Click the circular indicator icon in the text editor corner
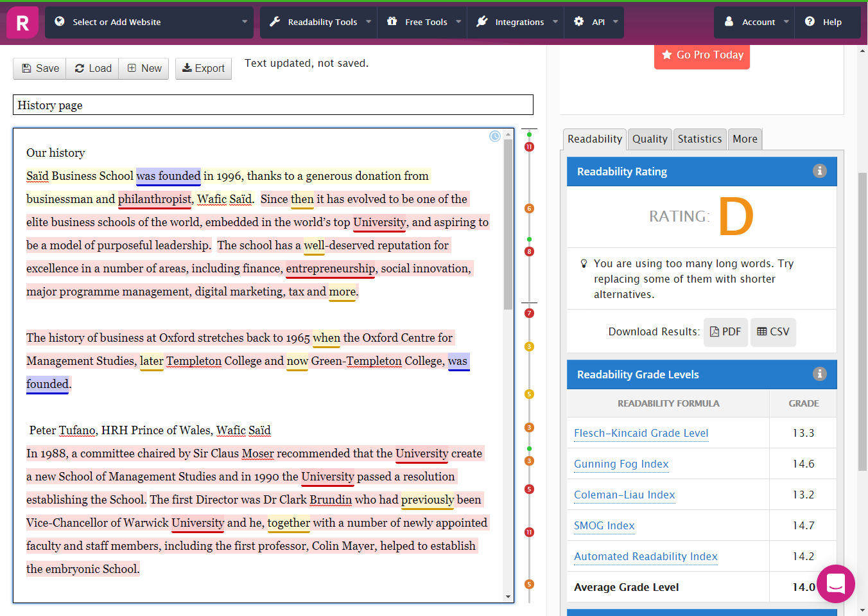This screenshot has height=616, width=868. [495, 136]
